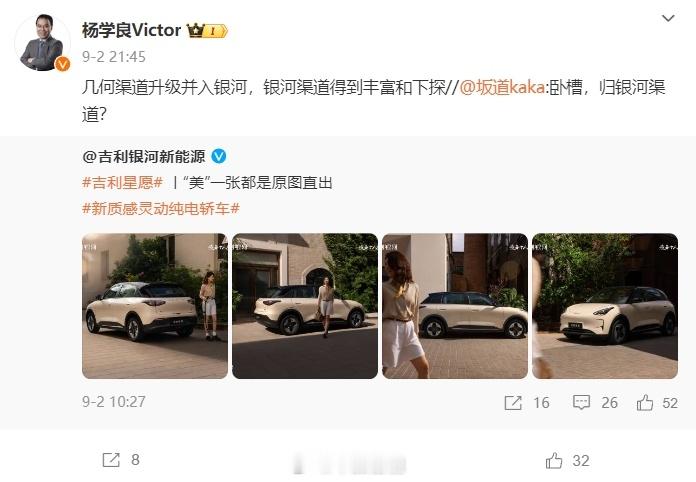Open the post options chevron menu

point(668,18)
